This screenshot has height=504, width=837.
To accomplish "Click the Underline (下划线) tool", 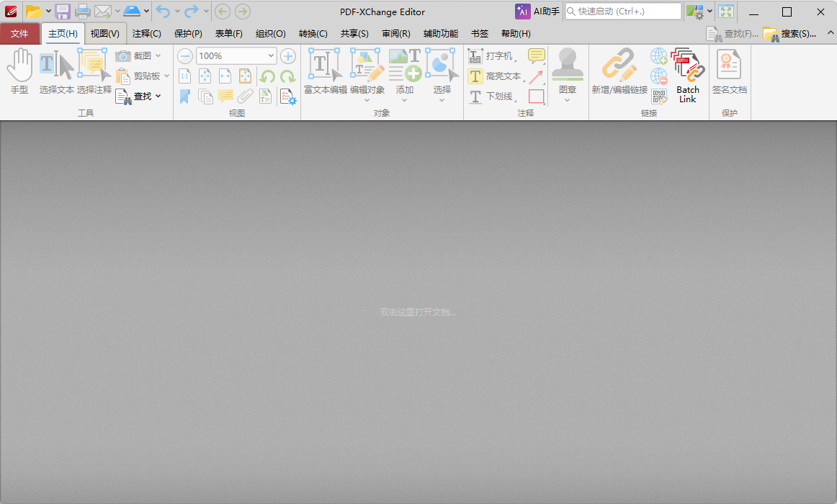I will point(491,96).
